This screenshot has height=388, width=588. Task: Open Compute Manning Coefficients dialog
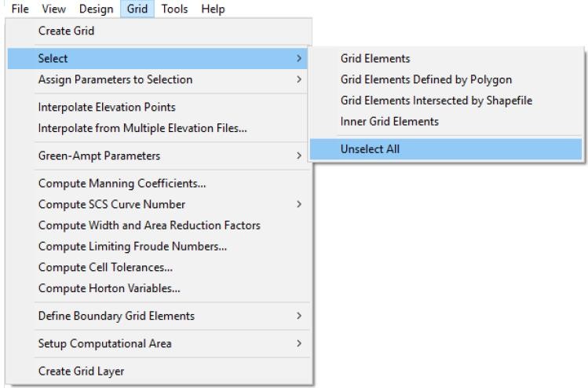click(116, 184)
